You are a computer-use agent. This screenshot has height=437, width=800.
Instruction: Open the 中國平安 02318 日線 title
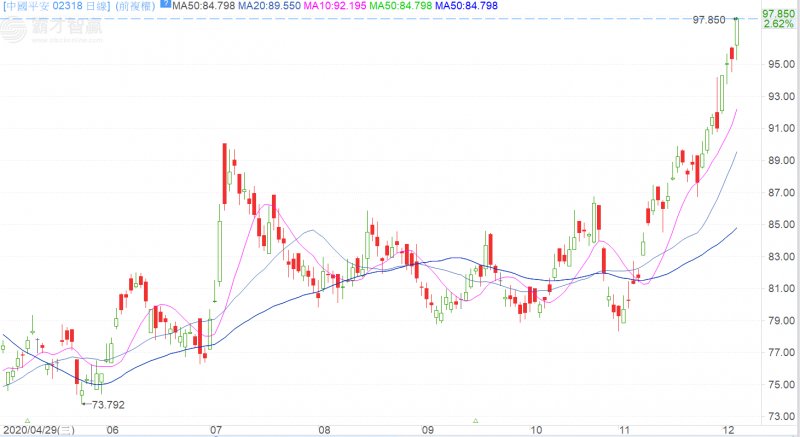tap(55, 6)
